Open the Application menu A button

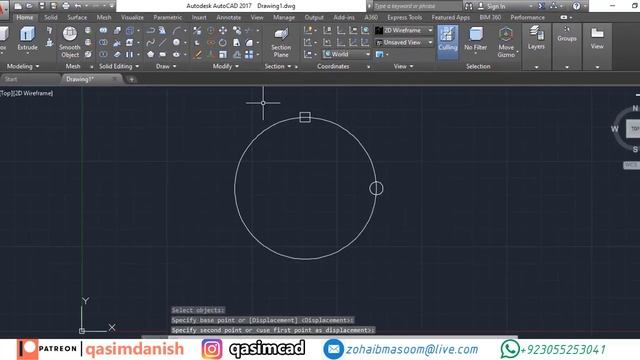tap(3, 9)
